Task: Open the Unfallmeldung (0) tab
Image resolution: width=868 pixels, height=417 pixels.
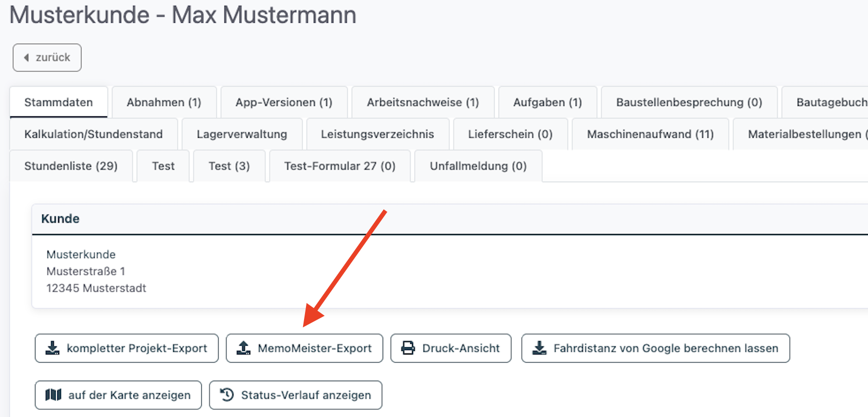Action: 478,166
